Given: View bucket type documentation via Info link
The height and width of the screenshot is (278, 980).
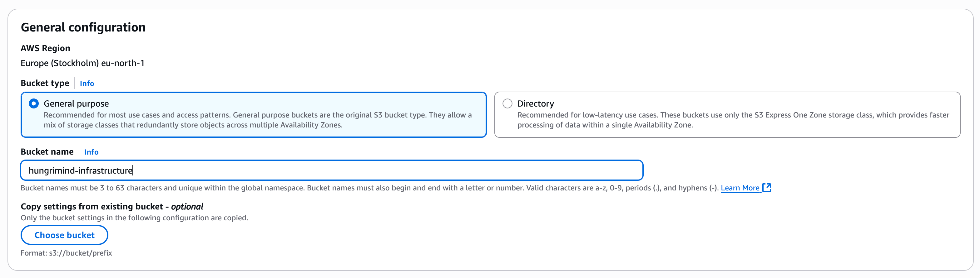Looking at the screenshot, I should (x=87, y=83).
